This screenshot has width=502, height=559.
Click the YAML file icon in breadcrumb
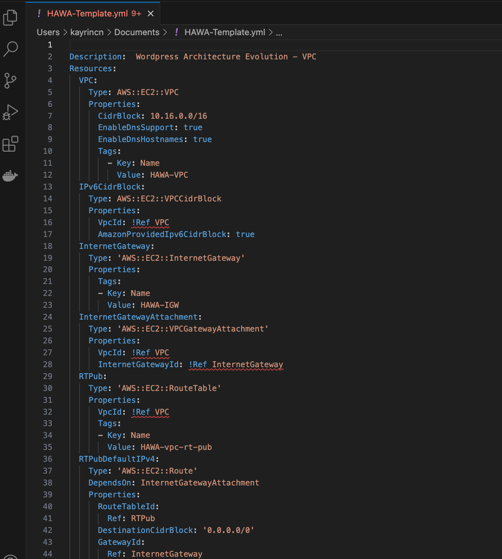click(x=176, y=32)
